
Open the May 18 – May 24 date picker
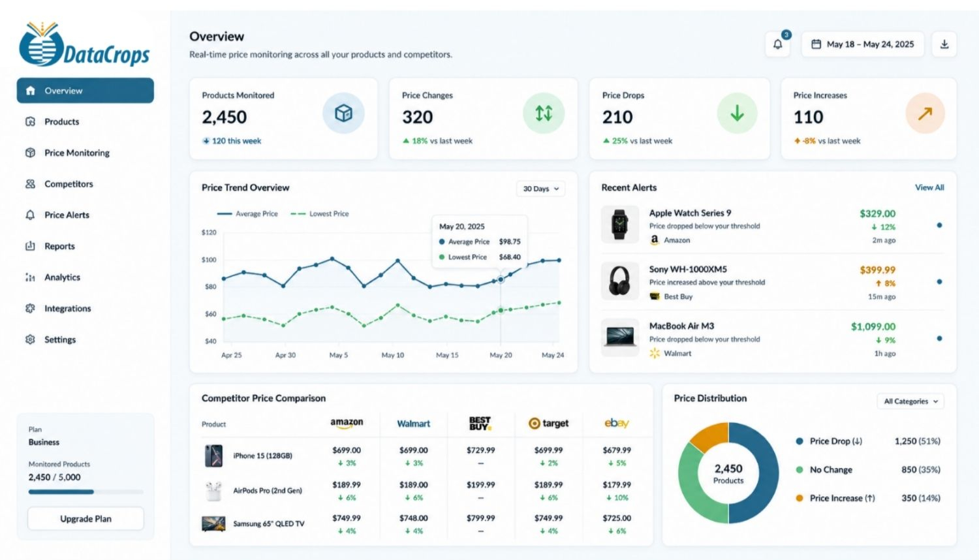click(x=862, y=44)
